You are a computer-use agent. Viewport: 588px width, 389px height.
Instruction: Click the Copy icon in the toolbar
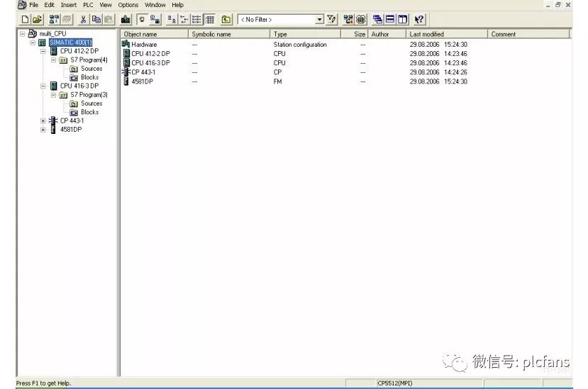[96, 20]
